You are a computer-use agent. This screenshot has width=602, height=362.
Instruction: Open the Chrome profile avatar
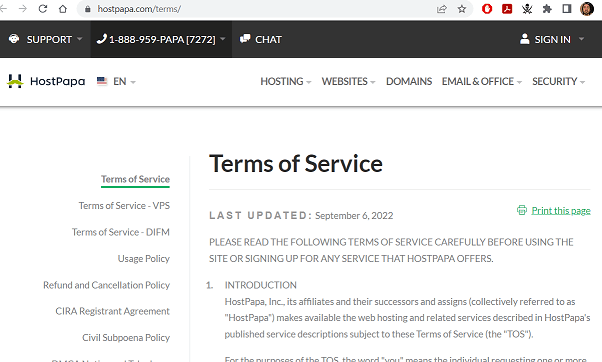tap(587, 8)
